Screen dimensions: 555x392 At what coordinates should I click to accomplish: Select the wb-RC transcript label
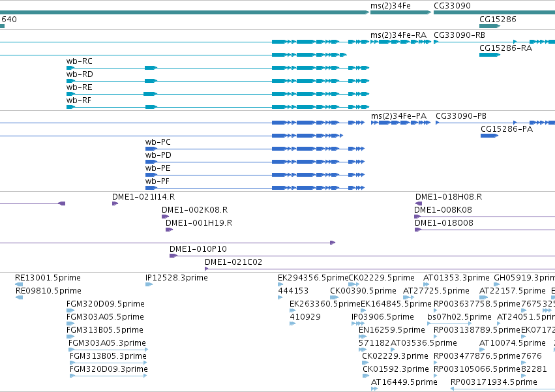tap(80, 61)
